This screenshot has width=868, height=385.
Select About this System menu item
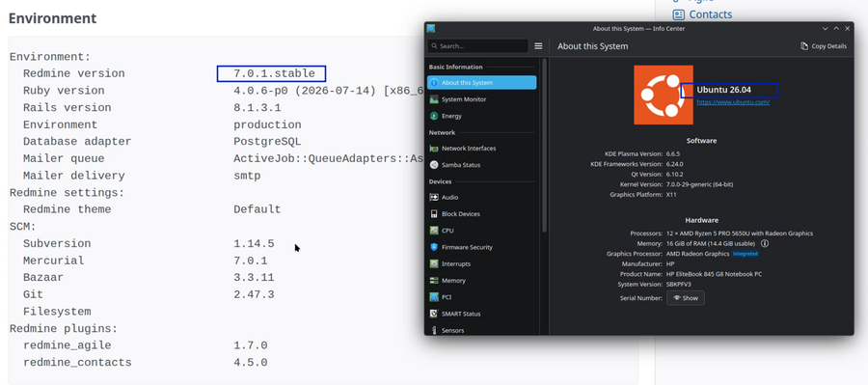tap(481, 83)
